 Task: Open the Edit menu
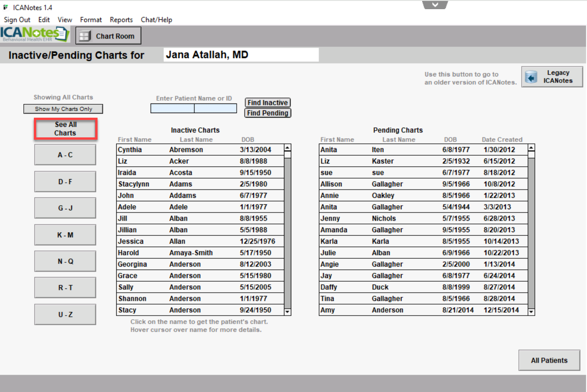pos(44,20)
